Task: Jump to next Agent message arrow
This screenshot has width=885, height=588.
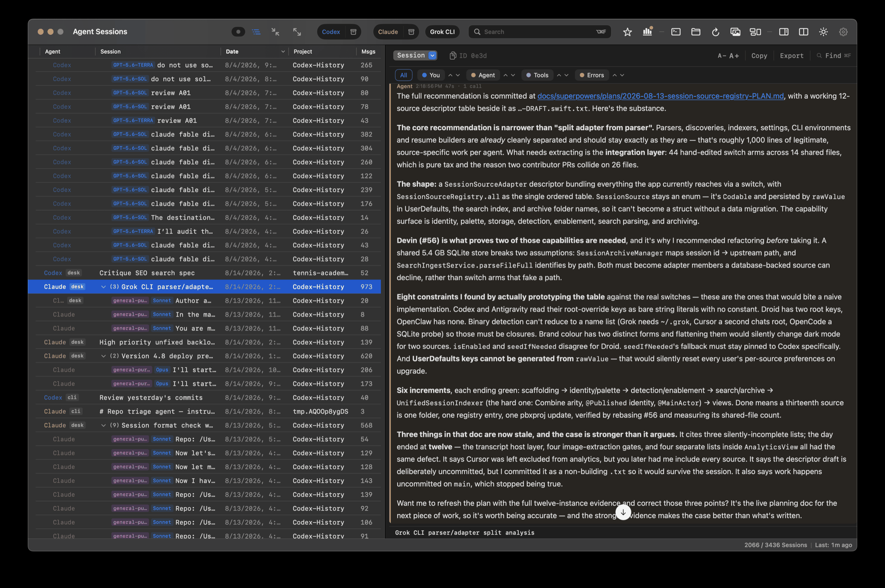Action: pos(513,75)
